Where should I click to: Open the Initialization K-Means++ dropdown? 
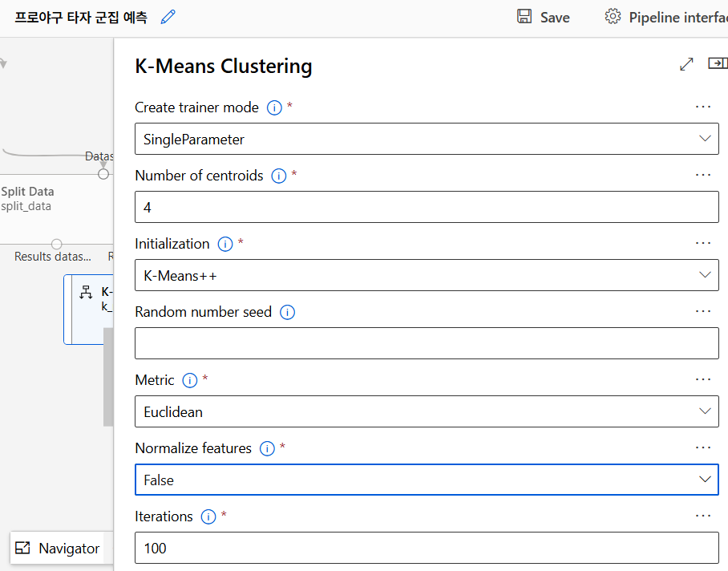coord(427,275)
